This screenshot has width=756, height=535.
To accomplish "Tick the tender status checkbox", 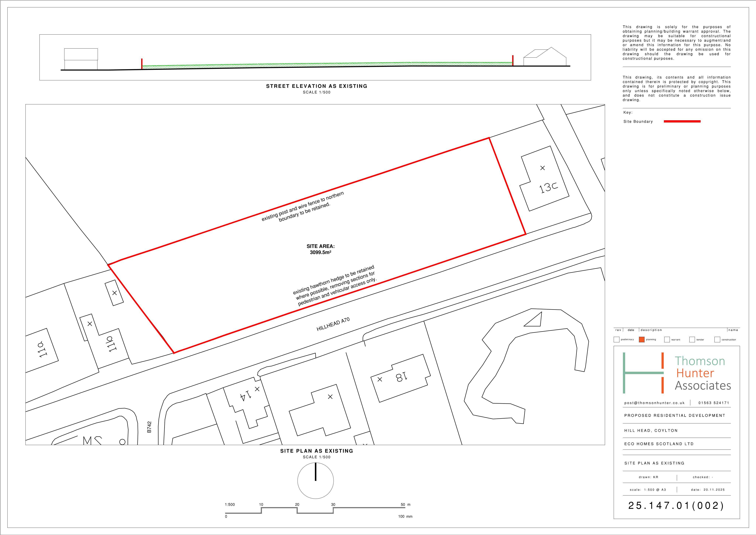I will [692, 340].
